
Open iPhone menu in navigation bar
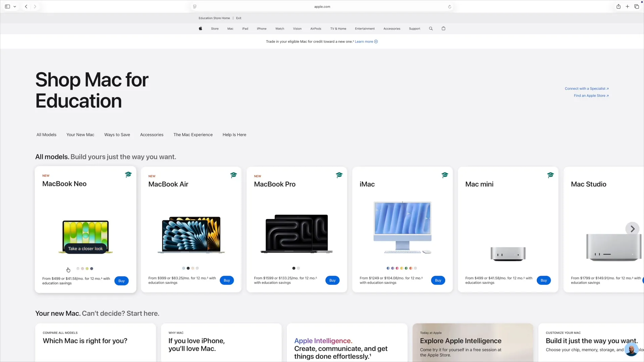click(262, 29)
